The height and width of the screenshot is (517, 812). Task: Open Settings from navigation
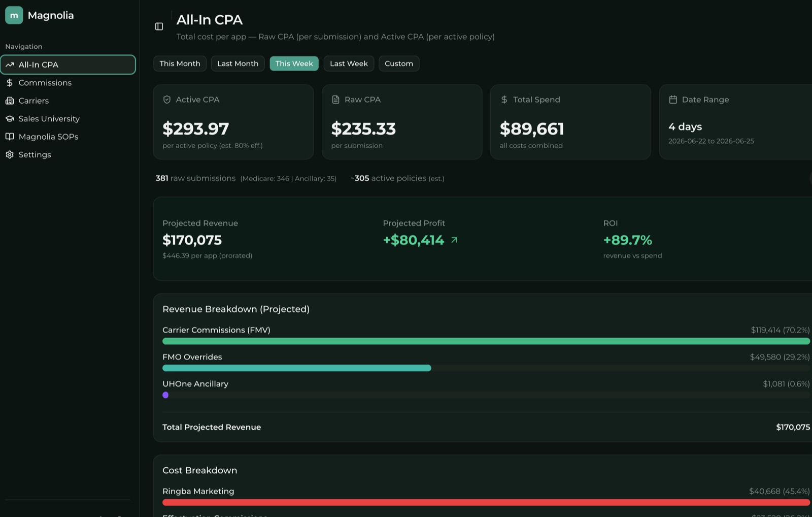(x=68, y=154)
